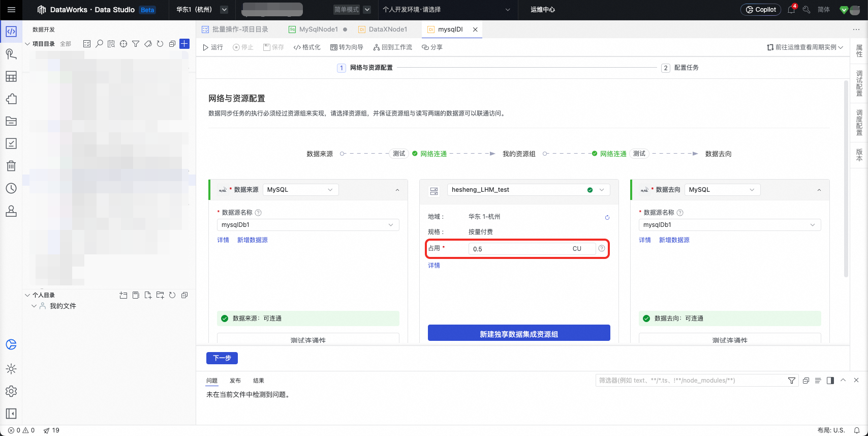Collapse the 项目目录 section
Image resolution: width=868 pixels, height=436 pixels.
click(x=27, y=44)
